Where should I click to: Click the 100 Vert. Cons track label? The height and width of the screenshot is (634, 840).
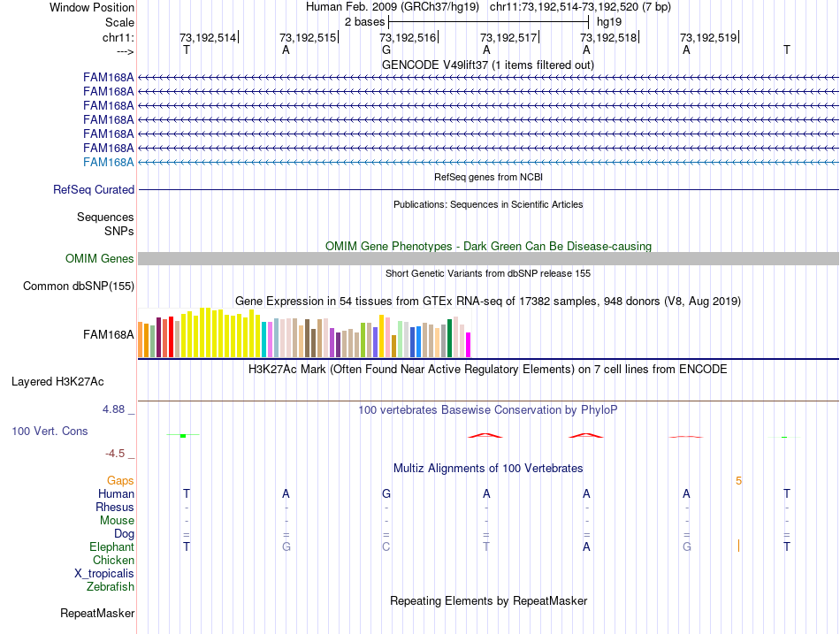click(50, 432)
